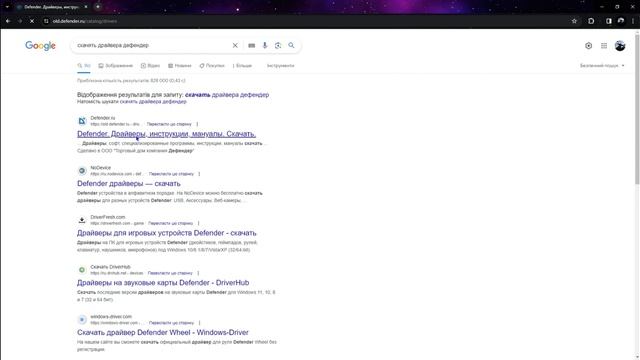The height and width of the screenshot is (360, 640).
Task: Switch to Shopping results tab
Action: [x=212, y=66]
